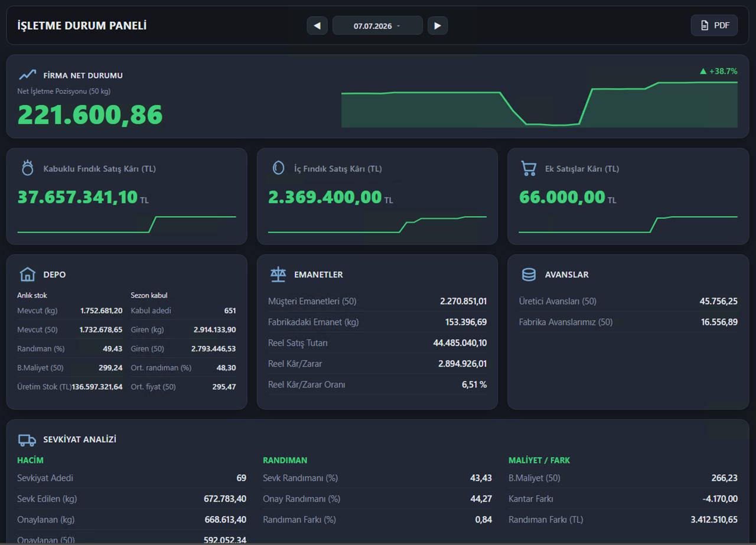Go to next date with right arrow
The image size is (756, 545).
pyautogui.click(x=438, y=25)
